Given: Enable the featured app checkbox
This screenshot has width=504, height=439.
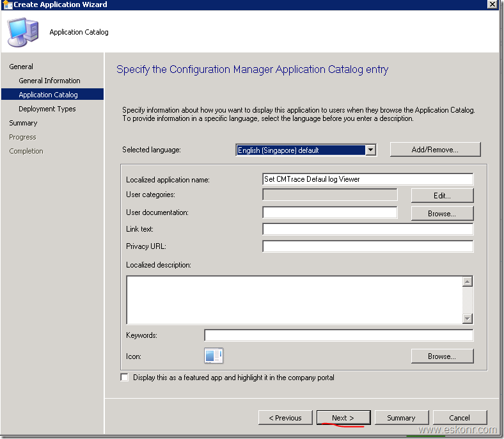Looking at the screenshot, I should [x=125, y=378].
